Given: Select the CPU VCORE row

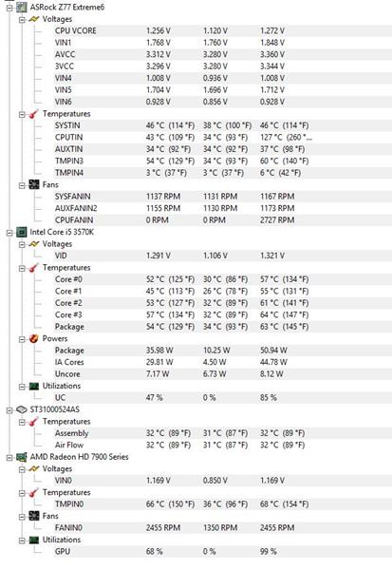Looking at the screenshot, I should click(x=222, y=31).
